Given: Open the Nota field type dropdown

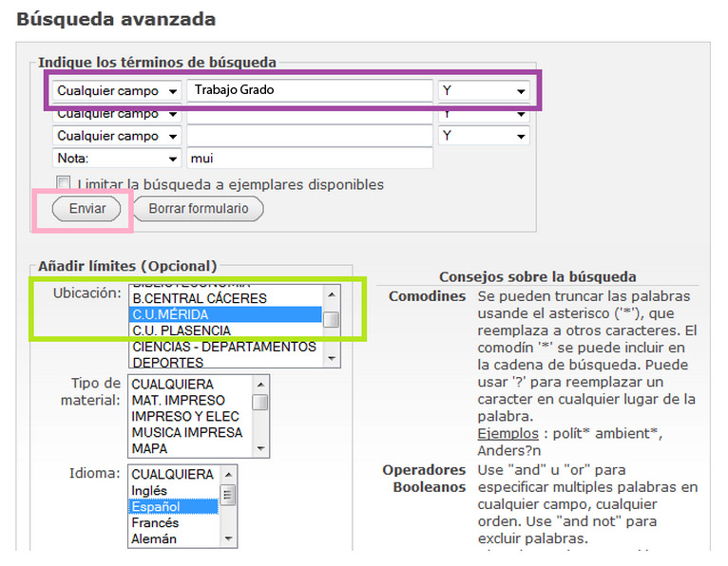Looking at the screenshot, I should pyautogui.click(x=117, y=159).
